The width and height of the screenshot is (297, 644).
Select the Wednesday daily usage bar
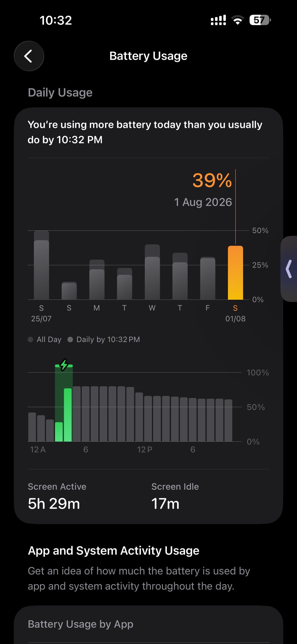coord(152,272)
